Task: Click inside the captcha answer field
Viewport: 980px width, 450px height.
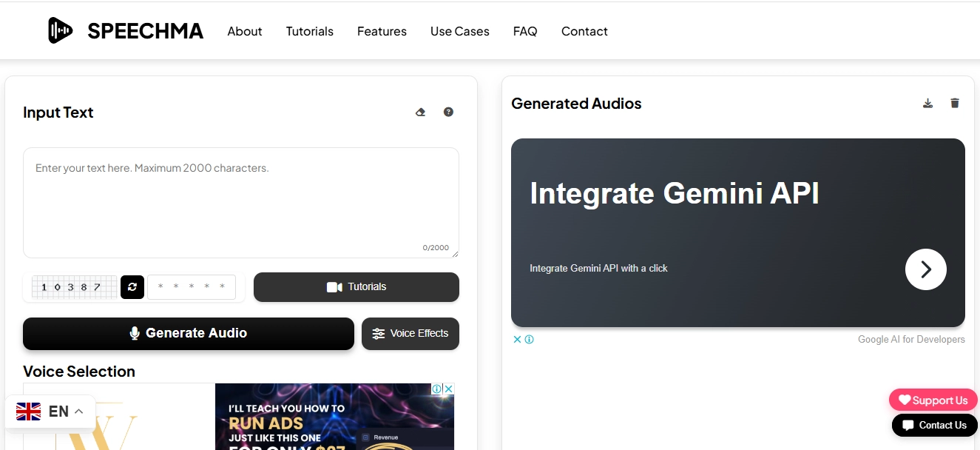Action: [x=192, y=287]
